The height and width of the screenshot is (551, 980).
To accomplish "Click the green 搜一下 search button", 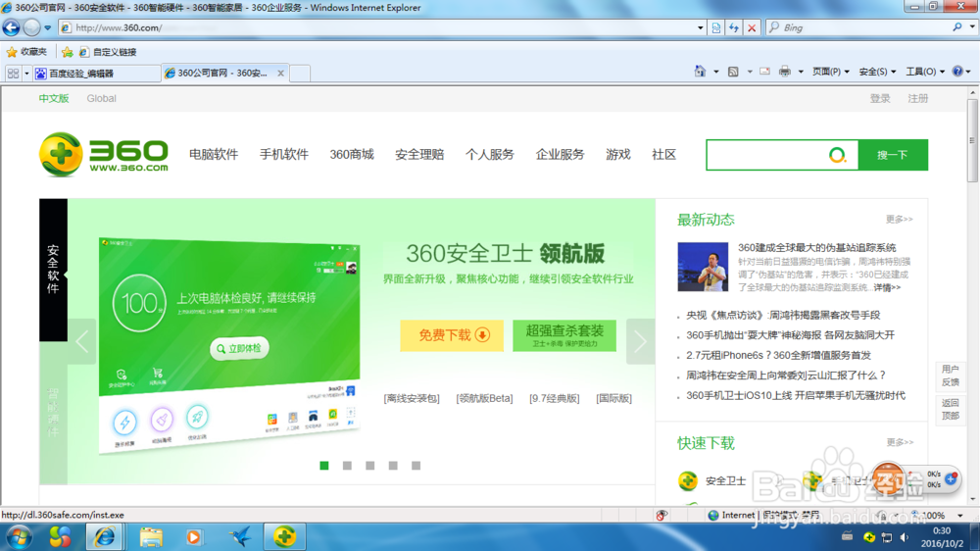I will [x=893, y=155].
